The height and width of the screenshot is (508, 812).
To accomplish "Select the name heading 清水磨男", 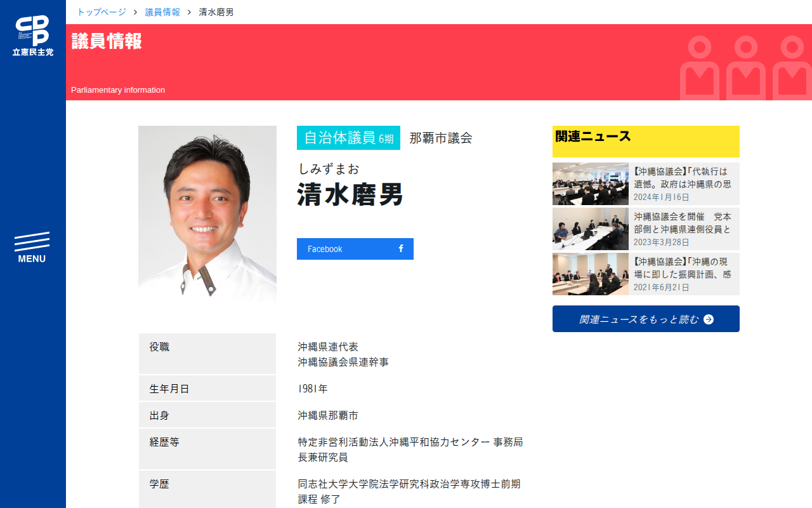I will [350, 195].
